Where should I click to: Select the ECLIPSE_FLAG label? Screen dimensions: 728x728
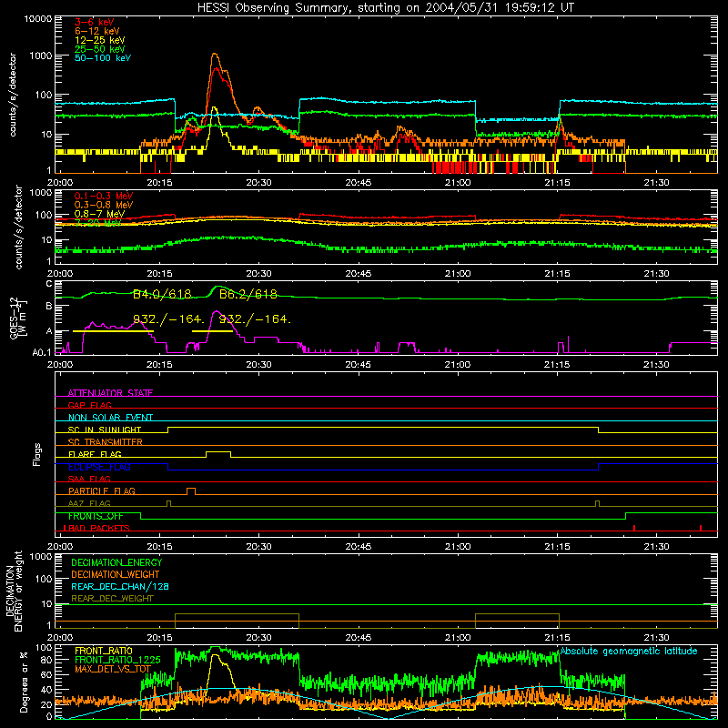99,467
